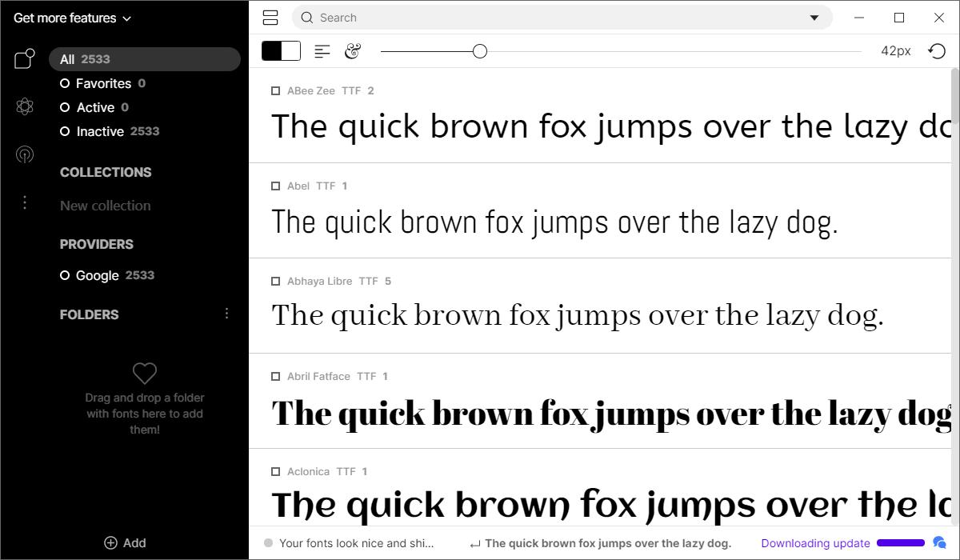Open the fonts library sidebar icon
Image resolution: width=960 pixels, height=560 pixels.
[x=25, y=58]
